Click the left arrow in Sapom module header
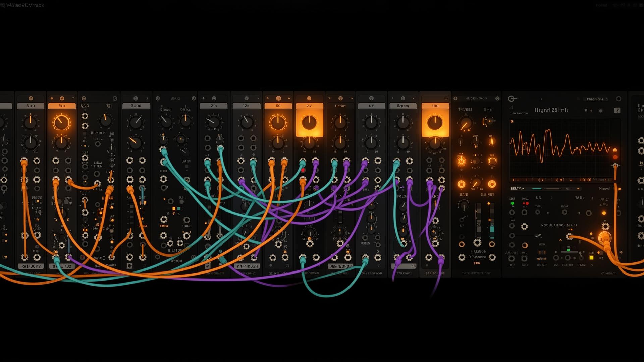 point(393,98)
